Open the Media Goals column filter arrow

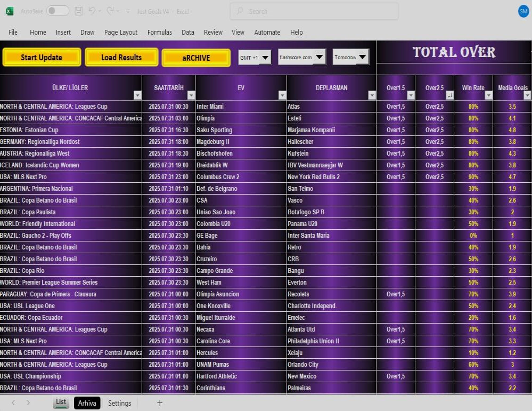coord(528,95)
